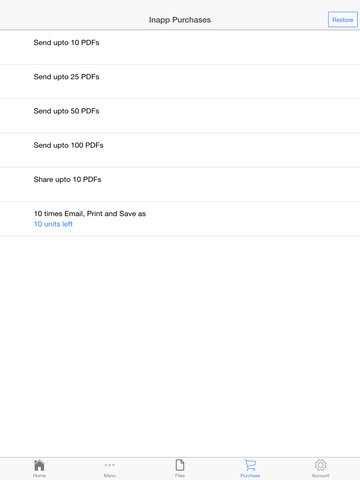Choose Send upto 25 PDFs option
This screenshot has height=480, width=360.
pyautogui.click(x=180, y=82)
